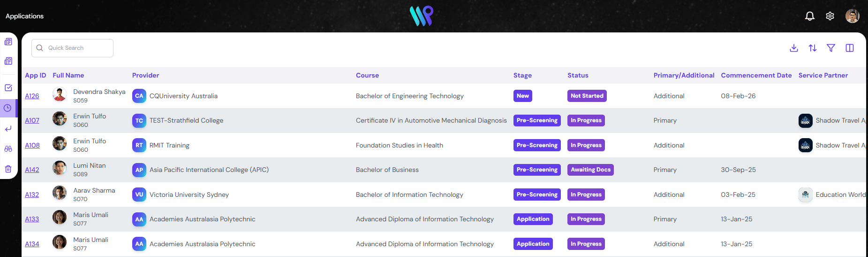Image resolution: width=868 pixels, height=257 pixels.
Task: Toggle the column layout icon
Action: click(850, 48)
